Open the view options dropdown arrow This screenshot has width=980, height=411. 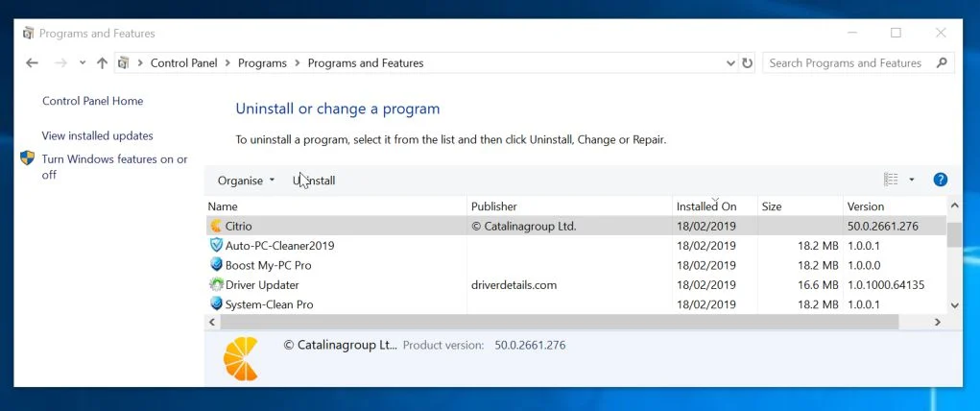911,180
